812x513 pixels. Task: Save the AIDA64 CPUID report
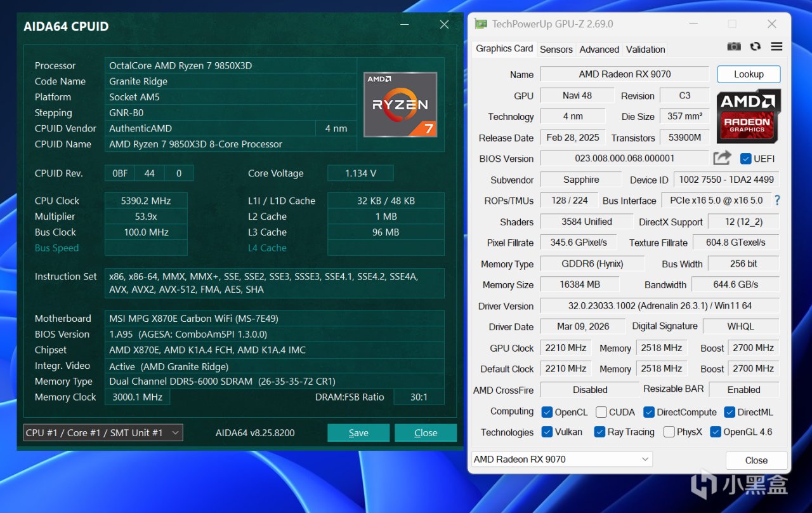(358, 432)
